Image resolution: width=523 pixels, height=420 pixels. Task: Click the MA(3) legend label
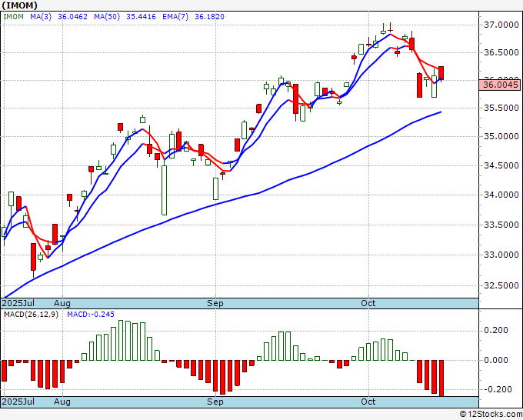click(x=41, y=17)
